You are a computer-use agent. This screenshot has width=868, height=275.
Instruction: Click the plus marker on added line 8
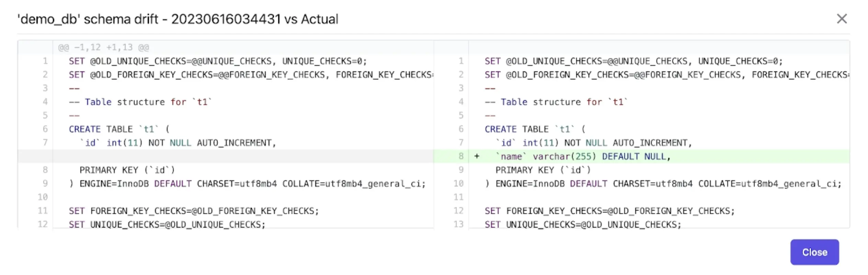click(x=477, y=156)
